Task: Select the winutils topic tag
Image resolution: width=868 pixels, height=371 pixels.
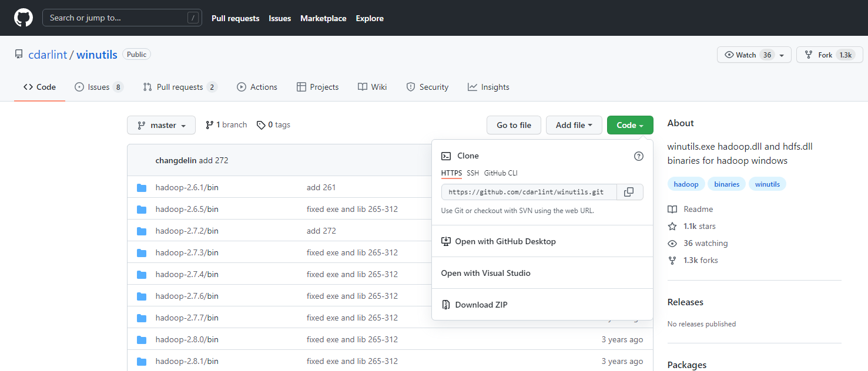Action: 768,184
